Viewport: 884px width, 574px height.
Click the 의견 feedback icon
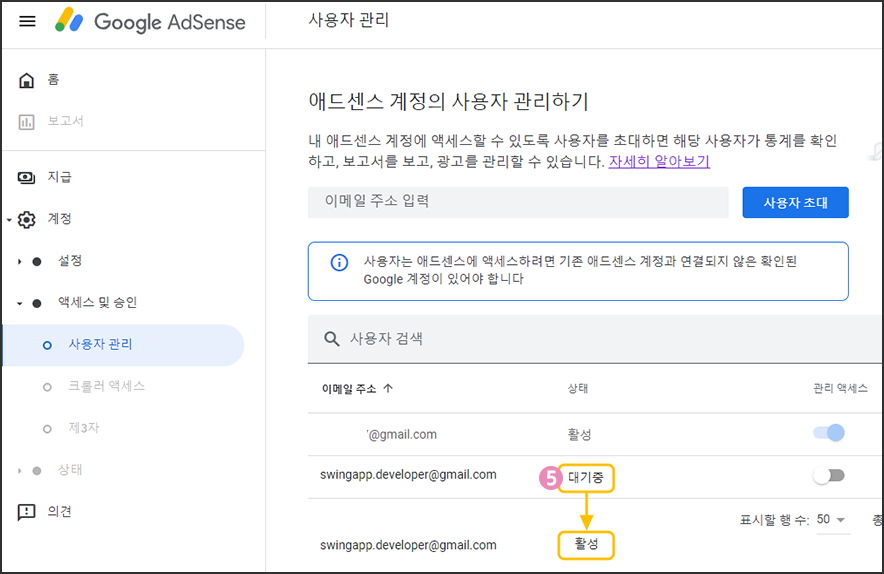[27, 512]
